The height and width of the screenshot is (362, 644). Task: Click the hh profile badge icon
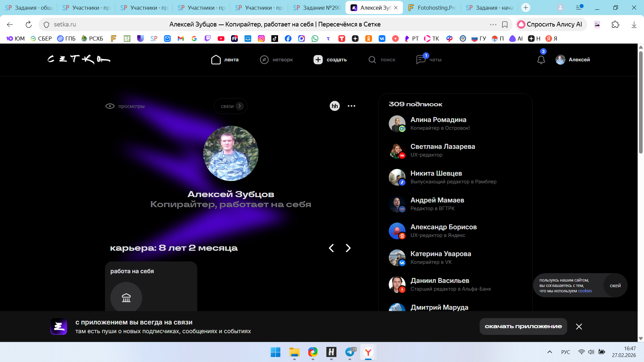(x=334, y=106)
